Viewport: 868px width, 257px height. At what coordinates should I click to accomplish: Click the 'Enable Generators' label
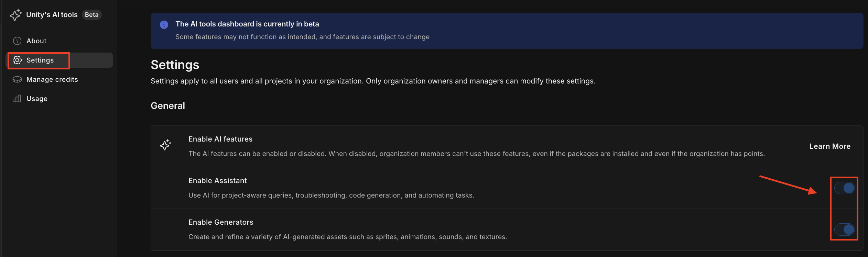click(221, 222)
